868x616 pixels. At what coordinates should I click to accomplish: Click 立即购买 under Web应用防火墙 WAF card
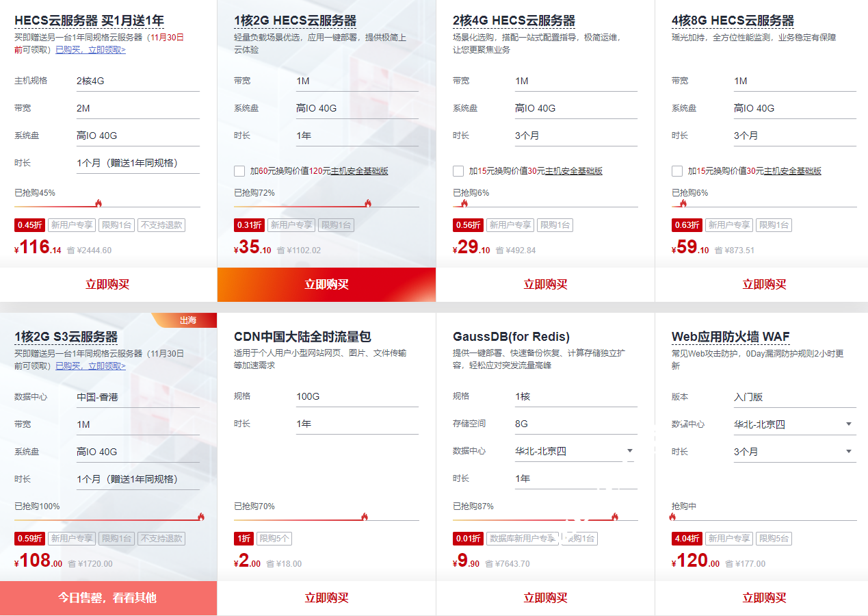point(764,598)
